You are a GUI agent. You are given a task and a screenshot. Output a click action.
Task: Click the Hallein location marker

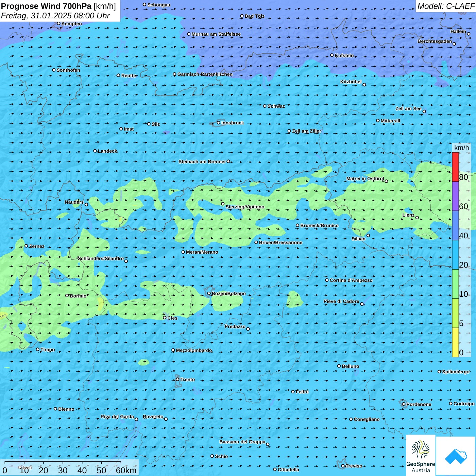click(469, 34)
